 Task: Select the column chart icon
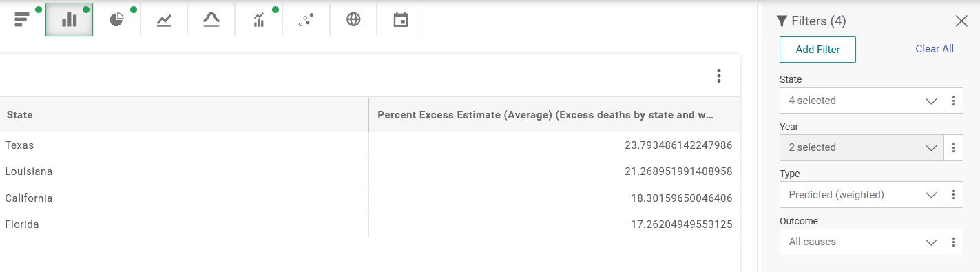pyautogui.click(x=70, y=19)
